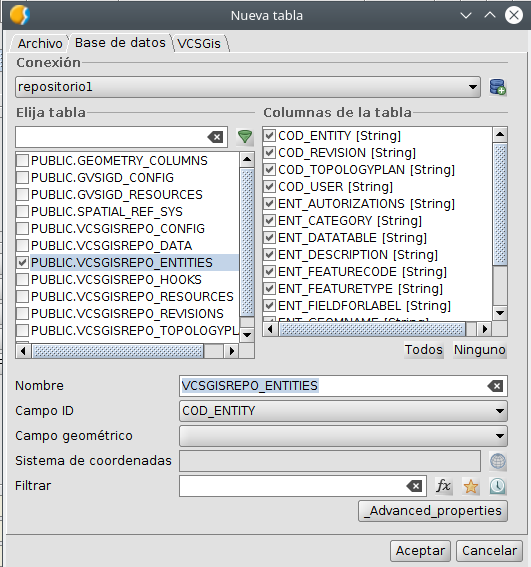Check PUBLIC.VCSGISREPO_HOOKS table

point(22,279)
